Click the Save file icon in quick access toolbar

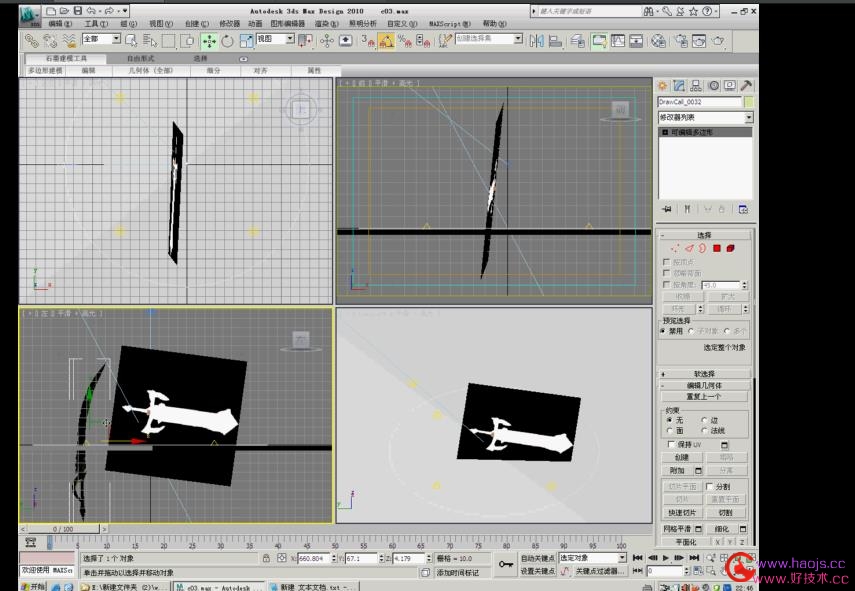pos(77,11)
